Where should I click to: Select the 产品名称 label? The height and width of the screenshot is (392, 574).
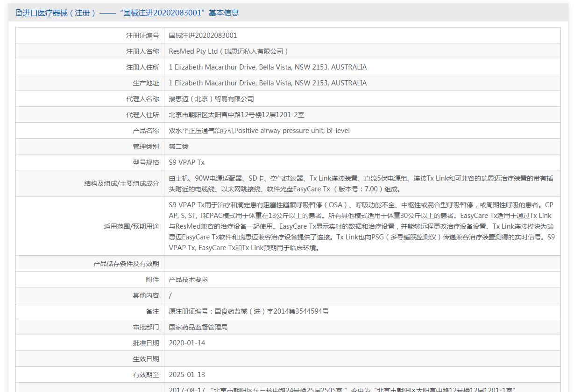(x=146, y=131)
